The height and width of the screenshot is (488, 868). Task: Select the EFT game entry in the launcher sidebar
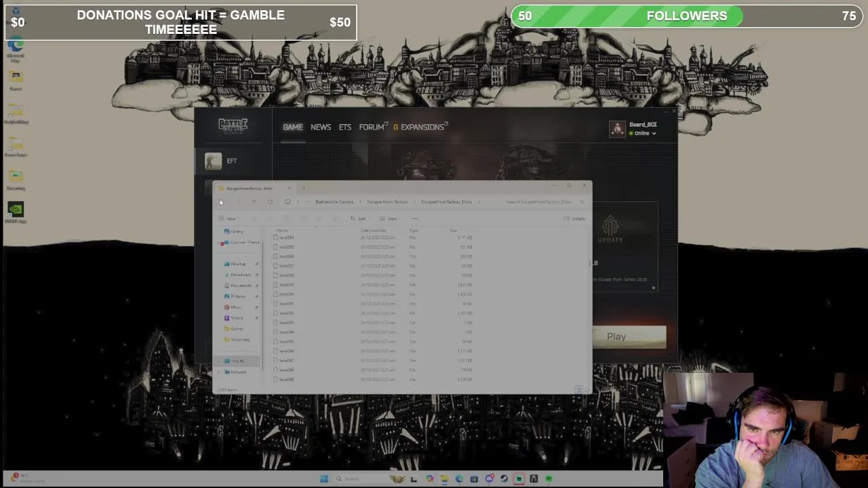(233, 161)
